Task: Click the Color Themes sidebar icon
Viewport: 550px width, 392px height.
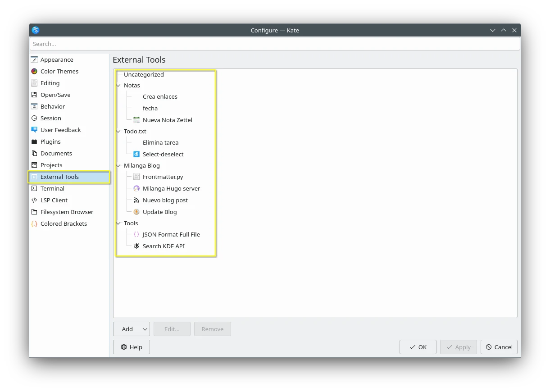Action: 34,71
